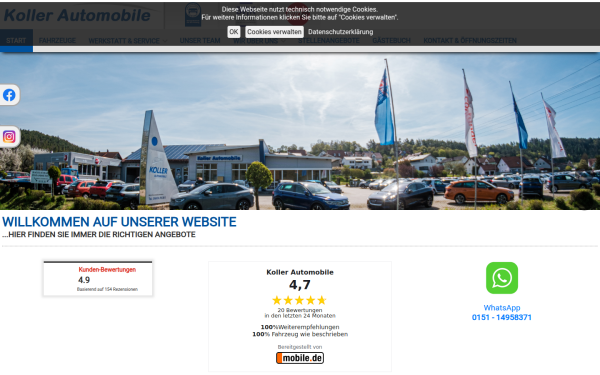
Task: Click the "20 Bewertungen" text
Action: (x=300, y=310)
